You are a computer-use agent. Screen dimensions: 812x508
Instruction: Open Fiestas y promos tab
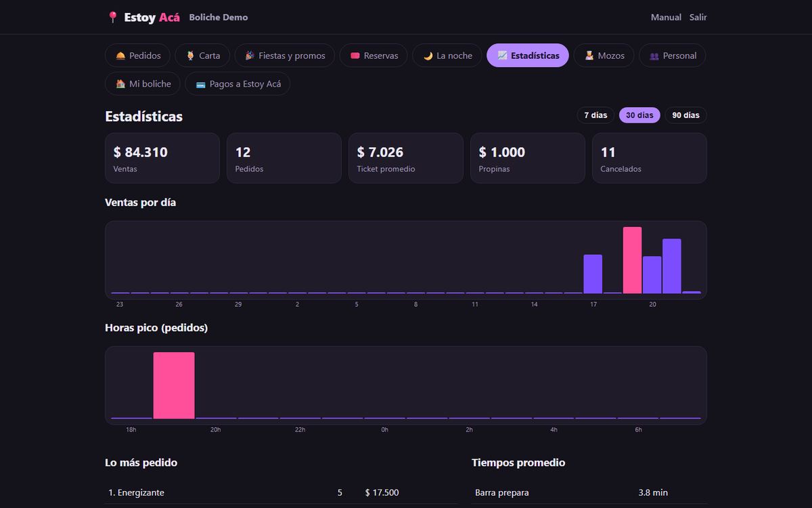(x=285, y=56)
